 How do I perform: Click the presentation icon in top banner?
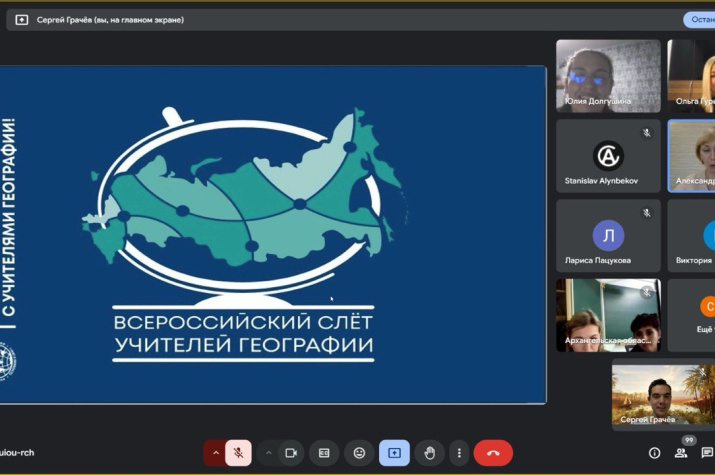click(21, 20)
